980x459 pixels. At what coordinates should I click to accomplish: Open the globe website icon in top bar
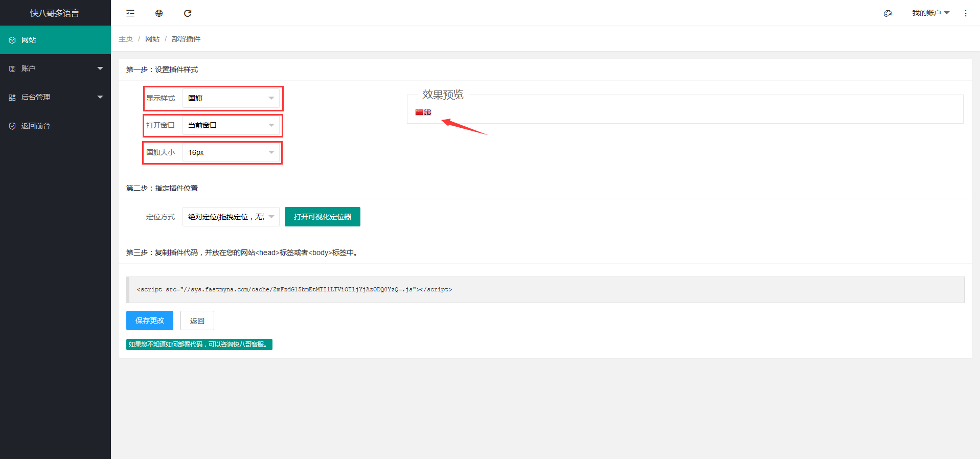coord(159,13)
